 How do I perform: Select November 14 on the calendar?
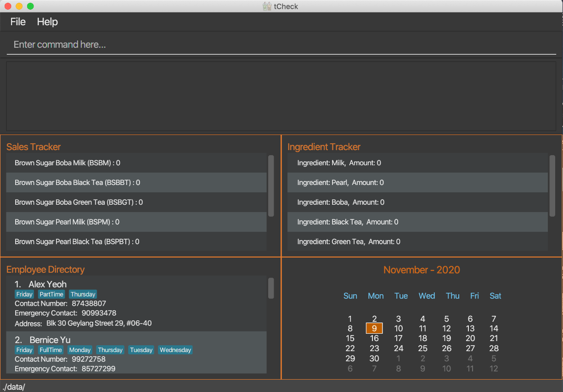coord(494,329)
